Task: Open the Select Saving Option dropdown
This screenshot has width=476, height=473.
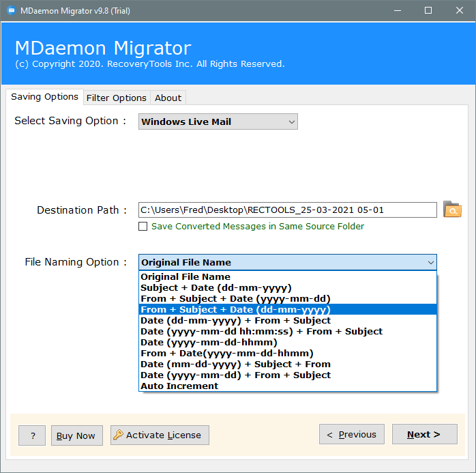Action: 218,121
